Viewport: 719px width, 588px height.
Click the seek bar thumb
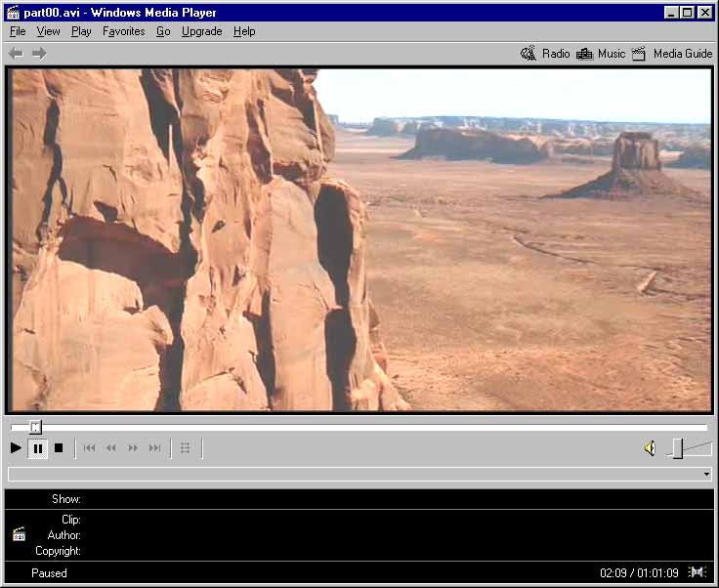[35, 427]
